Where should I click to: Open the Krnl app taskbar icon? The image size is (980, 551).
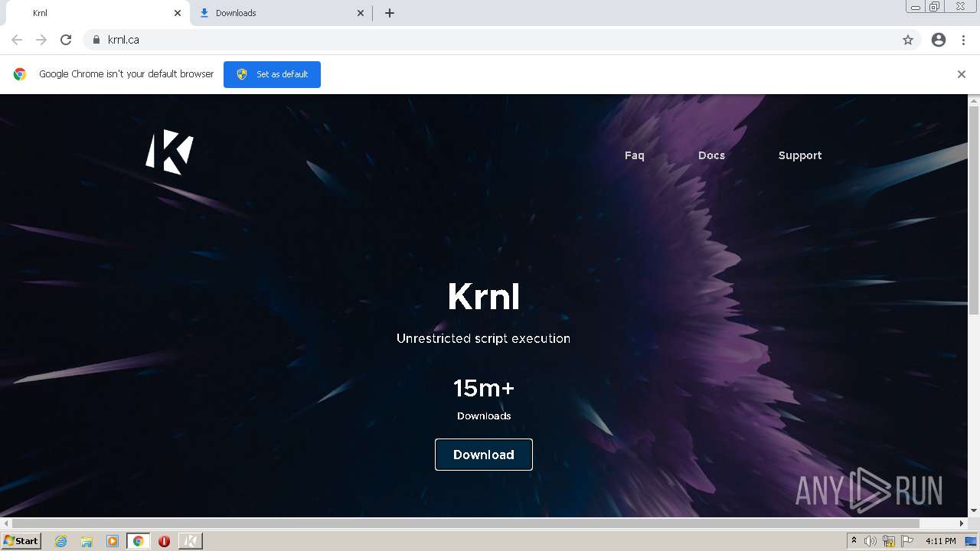(x=190, y=541)
